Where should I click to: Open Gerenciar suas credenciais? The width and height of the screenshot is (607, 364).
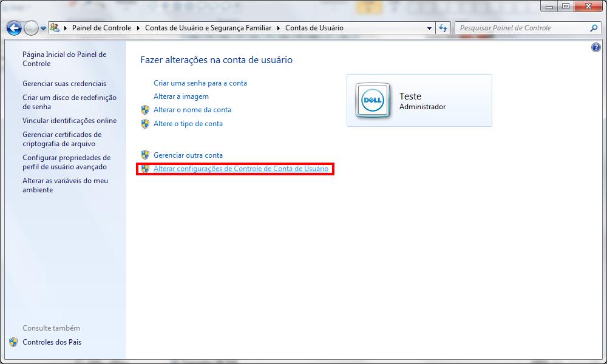click(64, 84)
